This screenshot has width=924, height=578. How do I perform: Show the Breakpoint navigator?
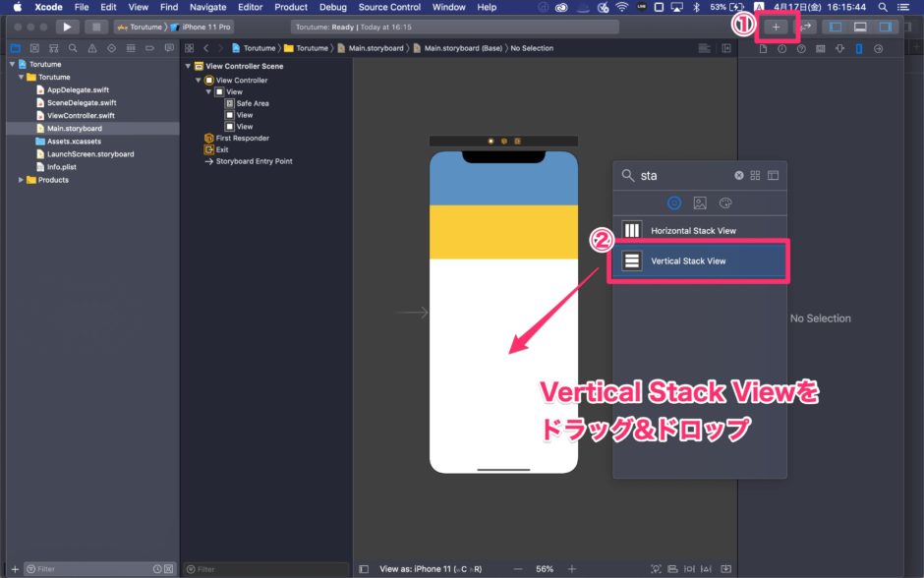tap(150, 47)
